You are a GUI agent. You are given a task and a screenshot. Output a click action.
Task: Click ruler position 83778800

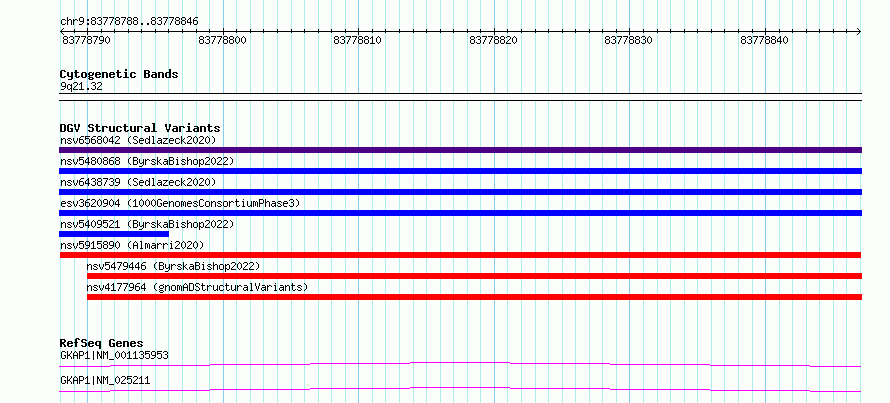[222, 41]
